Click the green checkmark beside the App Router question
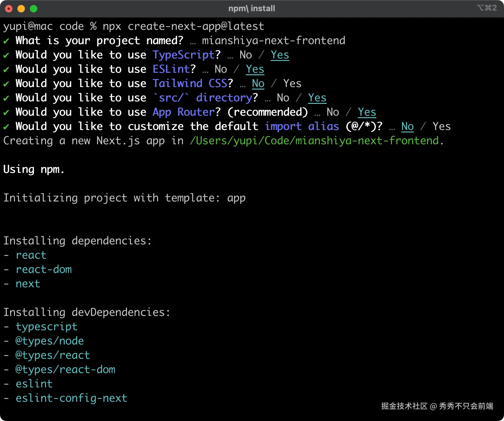Viewport: 504px width, 421px height. coord(6,113)
